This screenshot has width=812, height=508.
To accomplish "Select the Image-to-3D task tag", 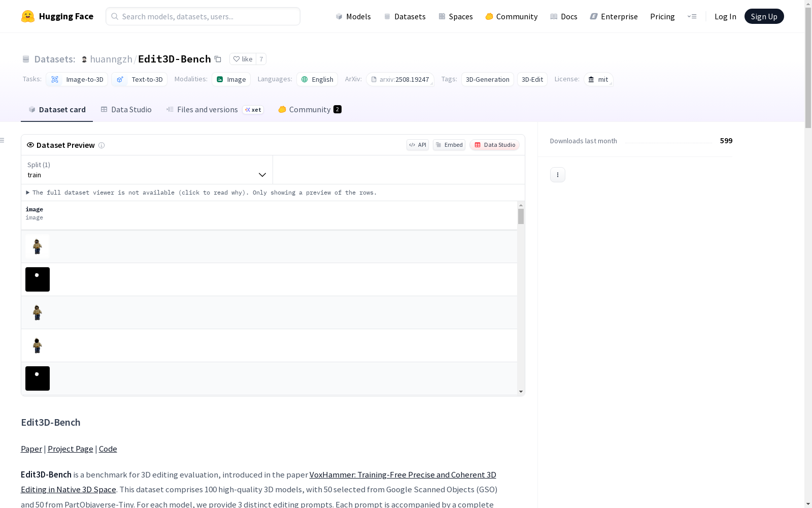I will [77, 79].
